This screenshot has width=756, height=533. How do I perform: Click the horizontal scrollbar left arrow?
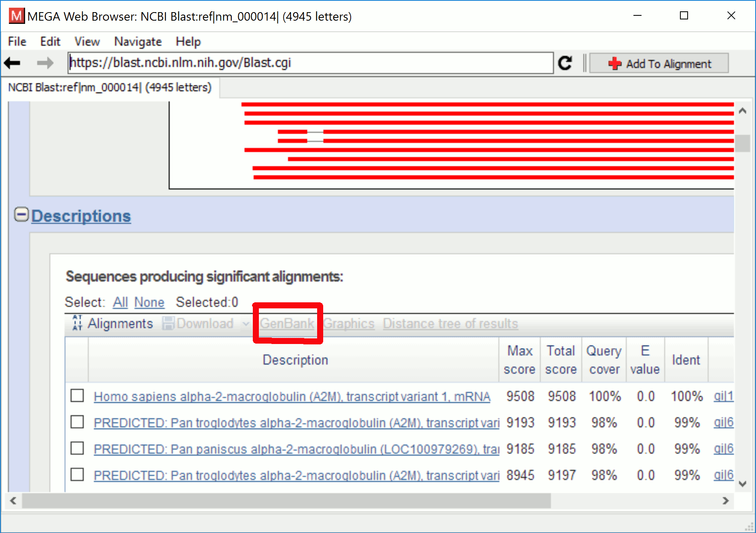click(13, 501)
